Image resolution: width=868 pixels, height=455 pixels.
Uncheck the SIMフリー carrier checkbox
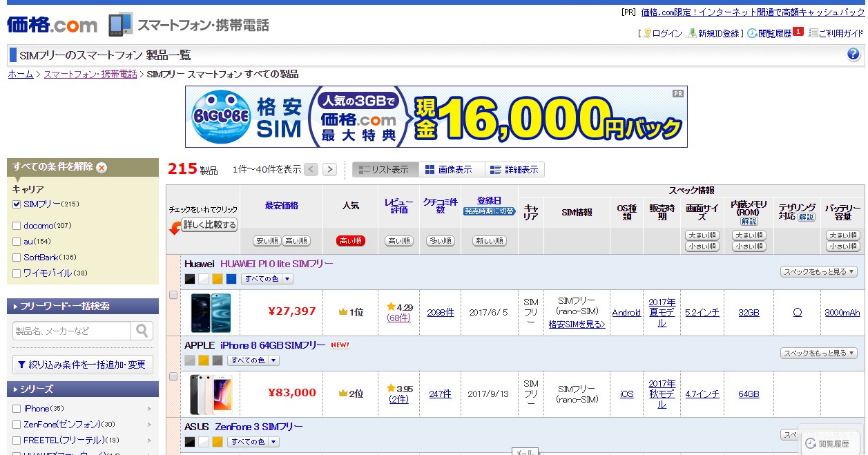point(17,204)
